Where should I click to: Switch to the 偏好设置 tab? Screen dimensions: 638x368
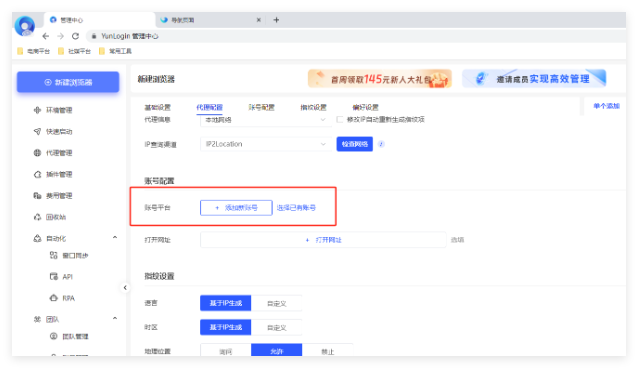(x=365, y=107)
